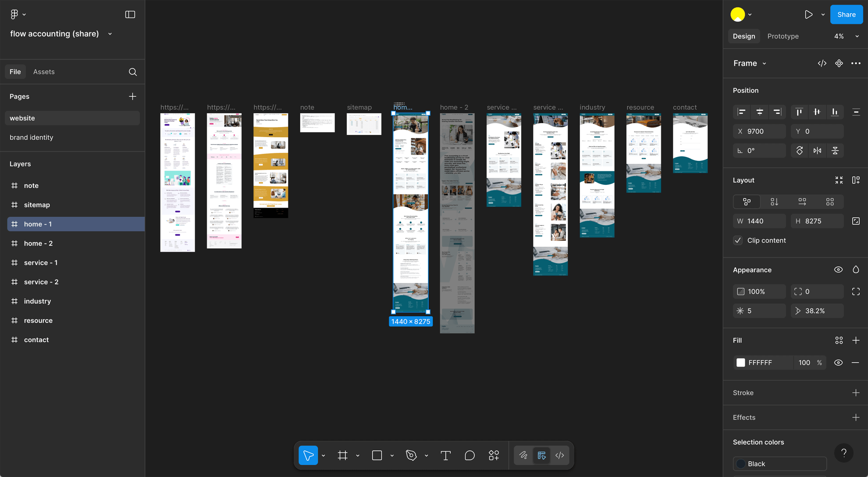Click the Share button
The image size is (868, 477).
(846, 14)
